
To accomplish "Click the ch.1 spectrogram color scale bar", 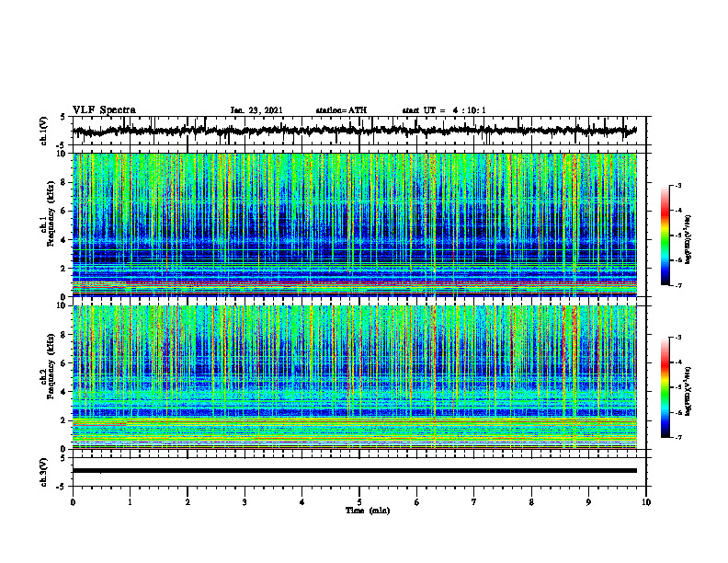I will (x=665, y=236).
